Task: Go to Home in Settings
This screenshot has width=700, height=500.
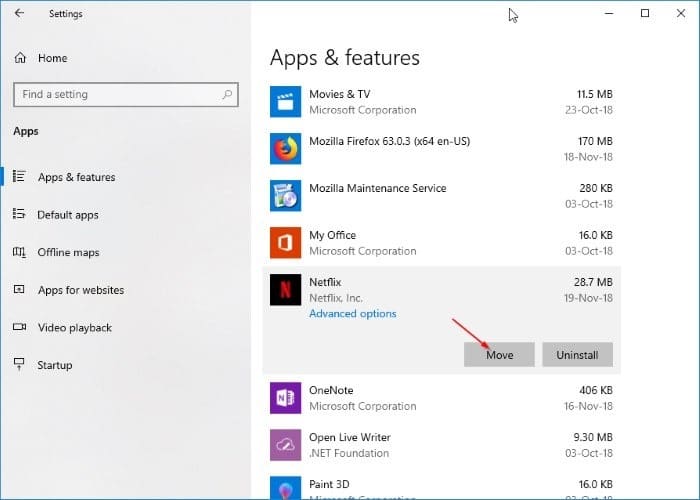Action: (52, 58)
